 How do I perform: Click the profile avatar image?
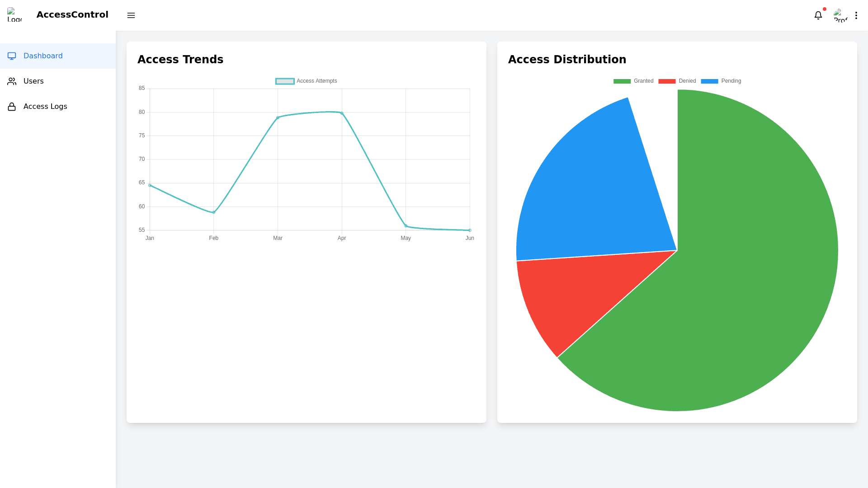pyautogui.click(x=840, y=15)
